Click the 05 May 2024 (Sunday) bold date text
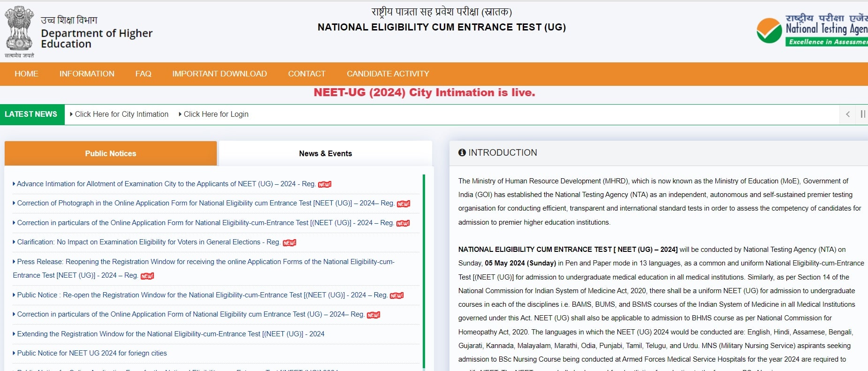This screenshot has height=371, width=868. tap(520, 263)
